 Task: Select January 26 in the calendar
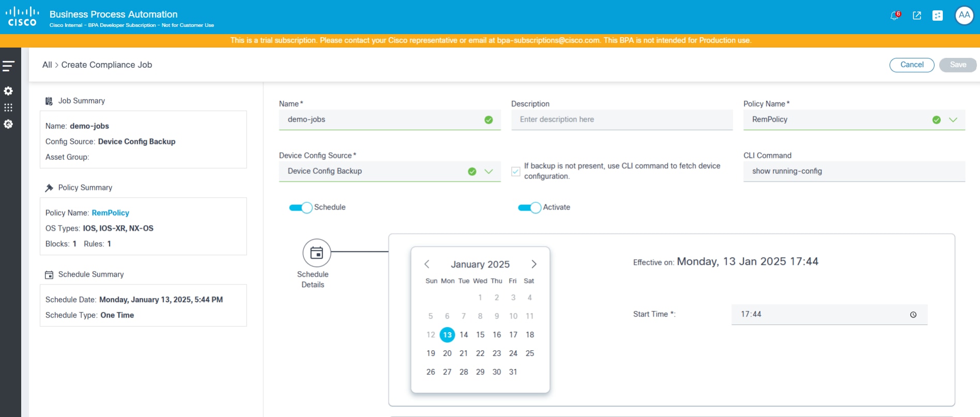point(431,372)
